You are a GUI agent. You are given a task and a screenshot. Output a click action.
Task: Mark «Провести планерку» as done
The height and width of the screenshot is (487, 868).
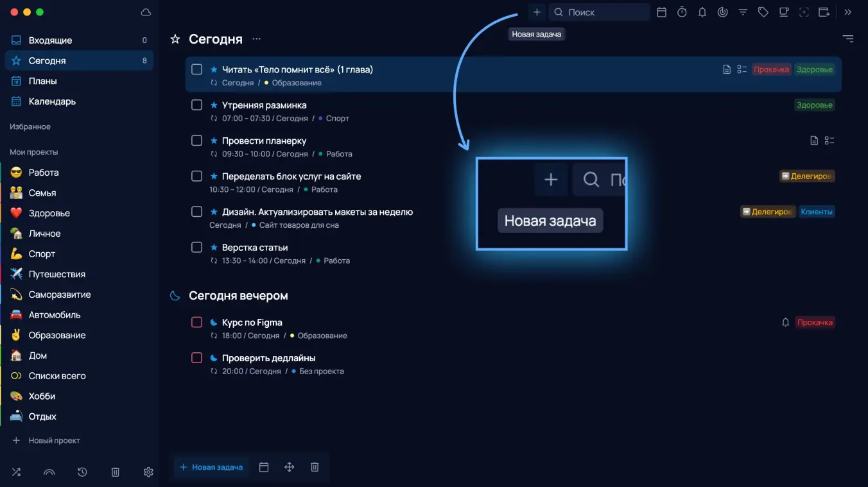pos(197,141)
